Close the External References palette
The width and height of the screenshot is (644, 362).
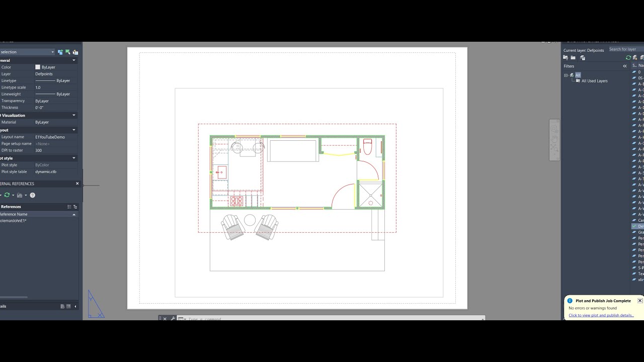tap(77, 184)
